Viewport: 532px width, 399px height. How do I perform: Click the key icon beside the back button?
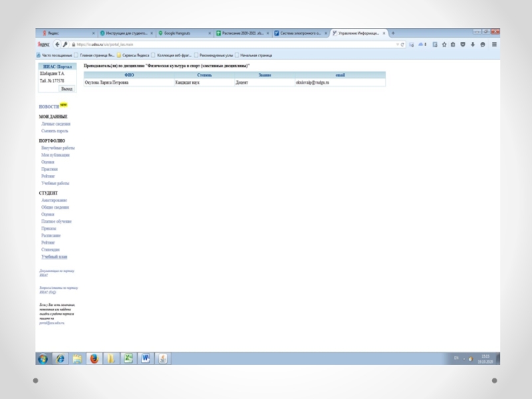coord(65,45)
